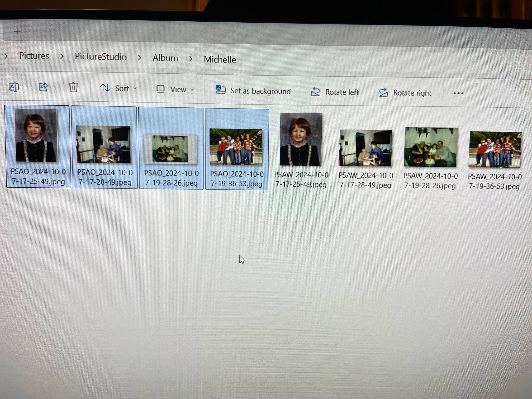The width and height of the screenshot is (532, 399).
Task: Add a new tab with plus icon
Action: coord(17,31)
